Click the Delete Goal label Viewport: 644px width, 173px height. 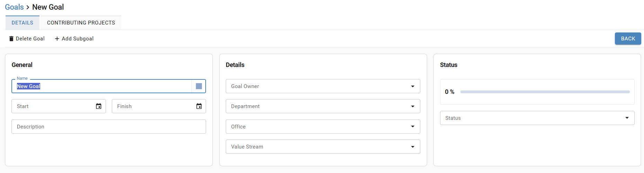point(30,39)
